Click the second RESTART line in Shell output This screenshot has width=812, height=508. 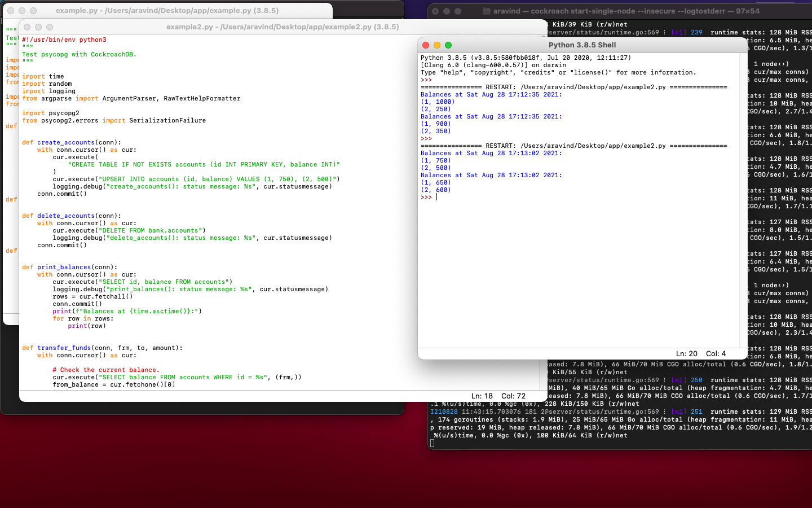(x=574, y=146)
